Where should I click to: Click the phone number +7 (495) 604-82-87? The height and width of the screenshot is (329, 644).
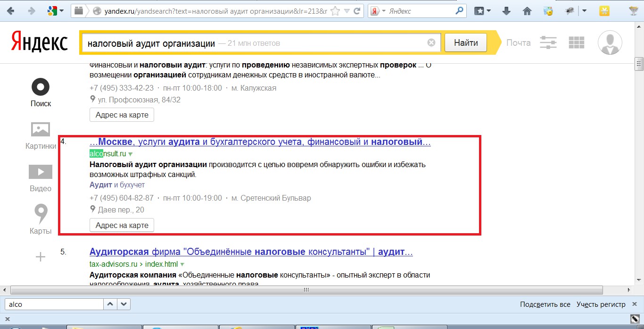[122, 198]
